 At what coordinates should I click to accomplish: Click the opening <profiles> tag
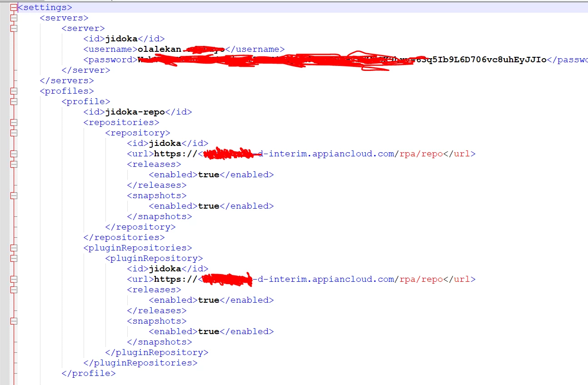point(67,91)
